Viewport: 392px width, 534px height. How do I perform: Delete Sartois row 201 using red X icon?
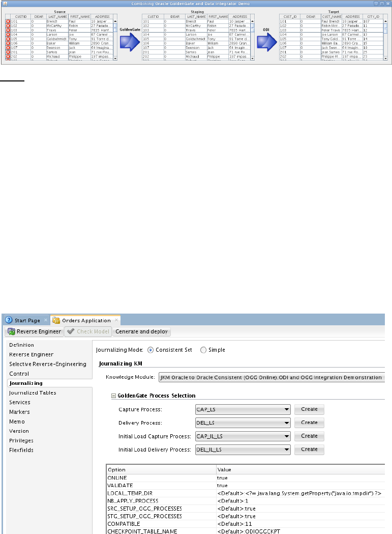click(x=8, y=52)
